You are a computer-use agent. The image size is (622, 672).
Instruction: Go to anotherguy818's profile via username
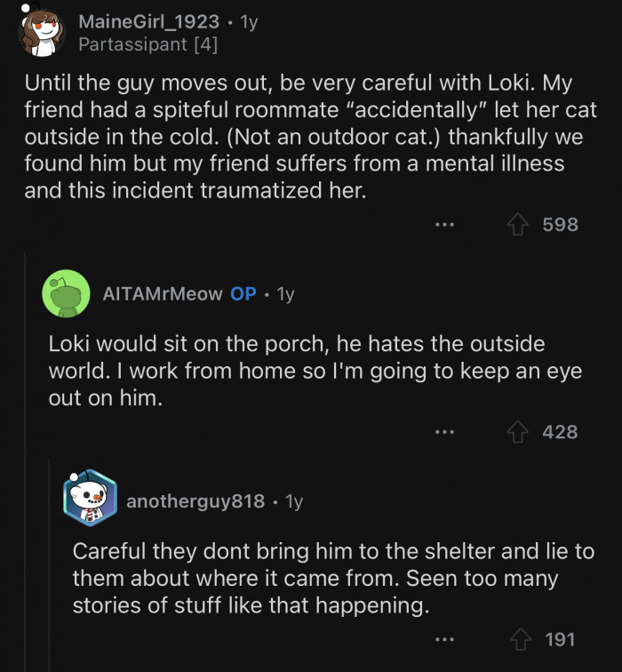coord(195,501)
